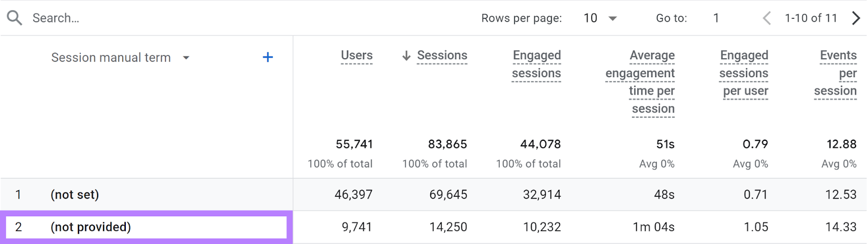Type in the table search field
Image resolution: width=868 pixels, height=244 pixels.
click(x=163, y=18)
